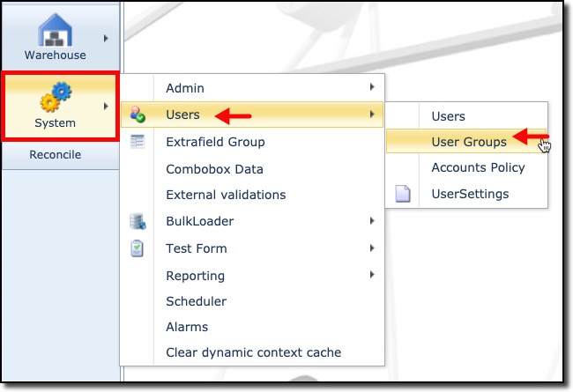Click the Test Form clipboard icon

tap(137, 248)
